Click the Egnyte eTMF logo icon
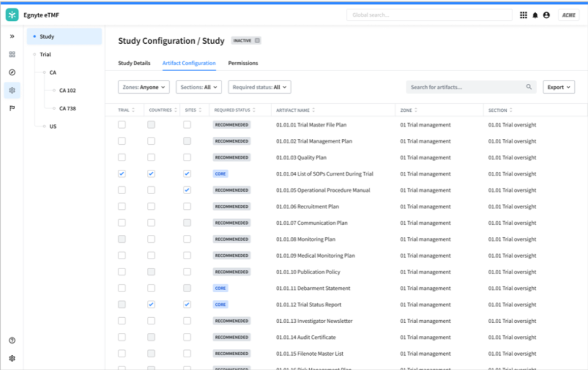The height and width of the screenshot is (370, 588). pos(12,15)
